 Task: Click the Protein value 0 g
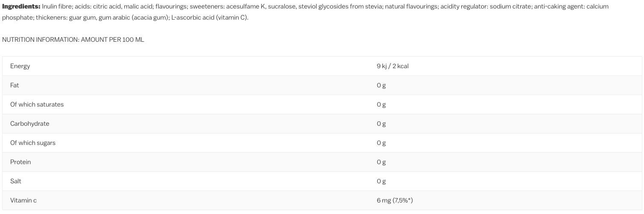tap(381, 162)
